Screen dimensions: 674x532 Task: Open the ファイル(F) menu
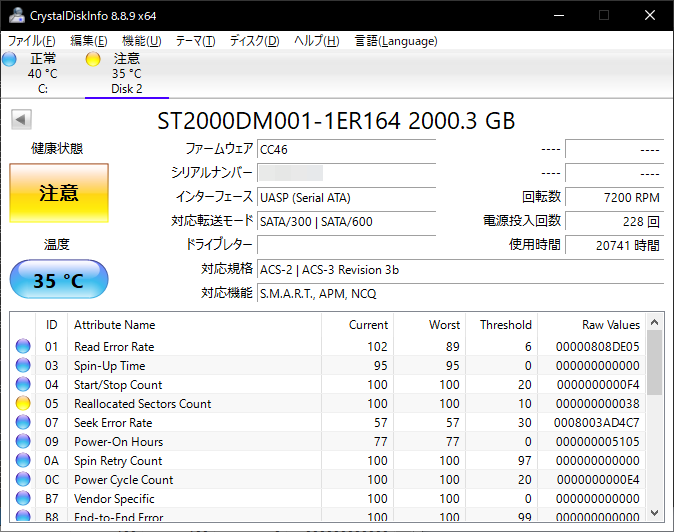coord(32,41)
